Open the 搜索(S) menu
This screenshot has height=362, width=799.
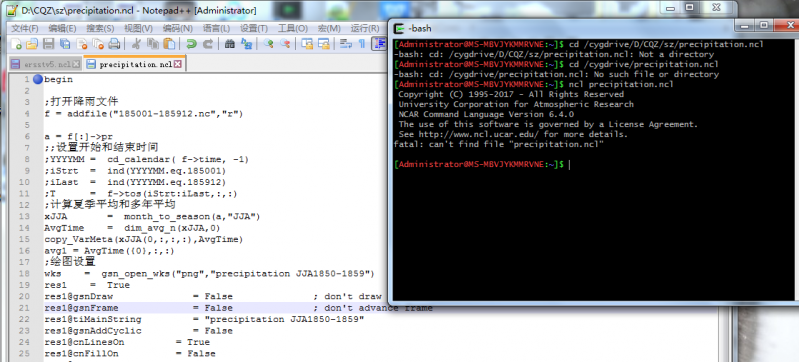tap(100, 29)
